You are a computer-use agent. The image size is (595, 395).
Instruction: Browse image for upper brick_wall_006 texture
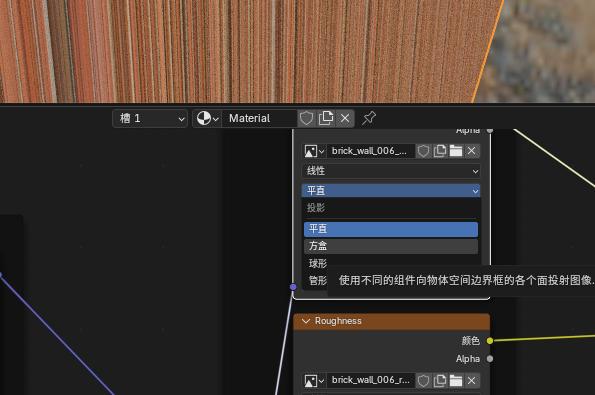point(314,151)
